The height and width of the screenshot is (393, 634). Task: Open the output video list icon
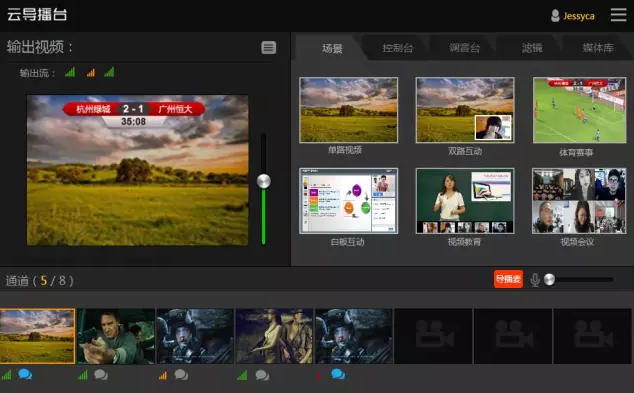(x=268, y=48)
